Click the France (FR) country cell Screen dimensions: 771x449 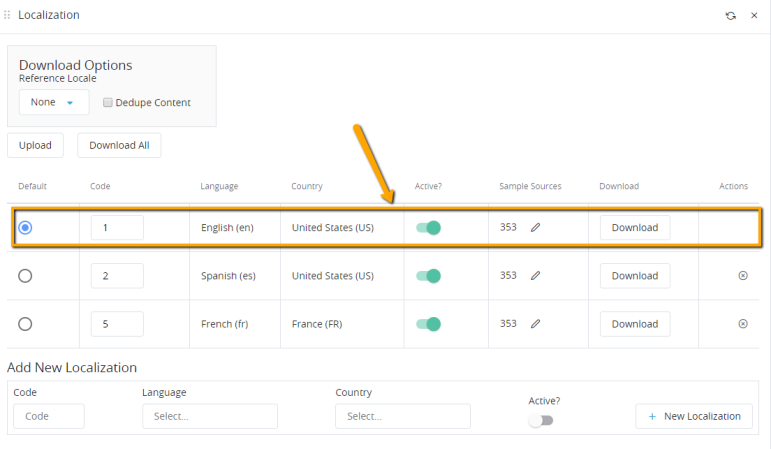click(x=317, y=324)
